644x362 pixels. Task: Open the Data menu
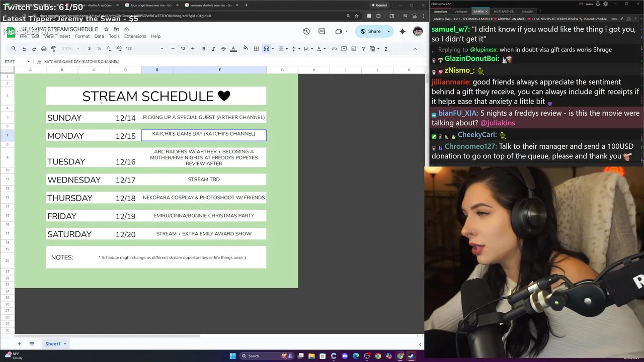coord(99,36)
